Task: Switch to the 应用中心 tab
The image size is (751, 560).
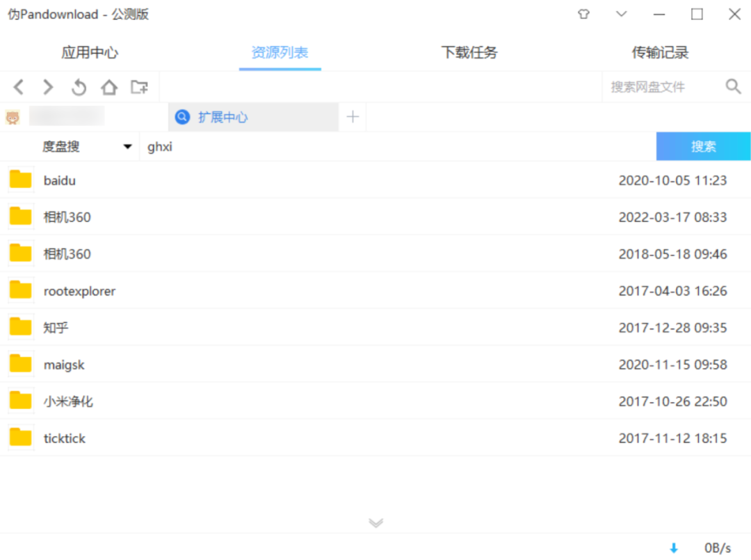Action: (90, 52)
